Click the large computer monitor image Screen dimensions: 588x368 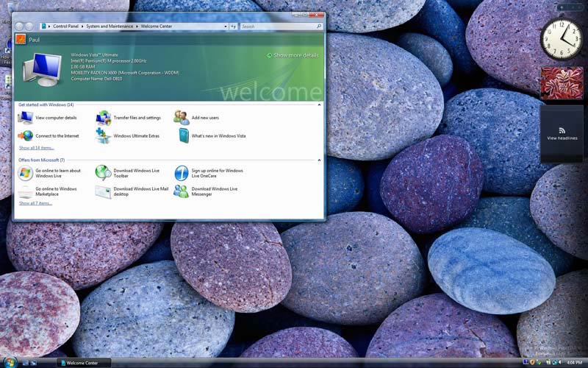[42, 70]
